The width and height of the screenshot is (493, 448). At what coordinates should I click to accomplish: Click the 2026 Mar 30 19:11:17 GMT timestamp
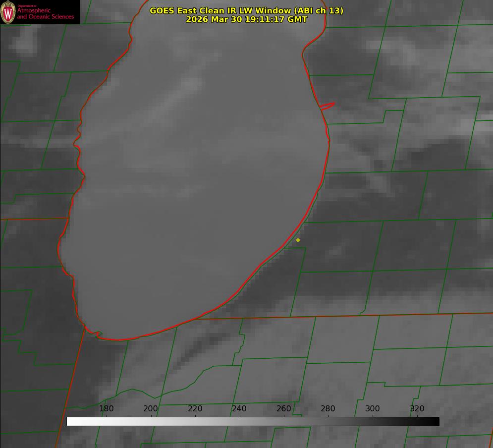click(247, 19)
